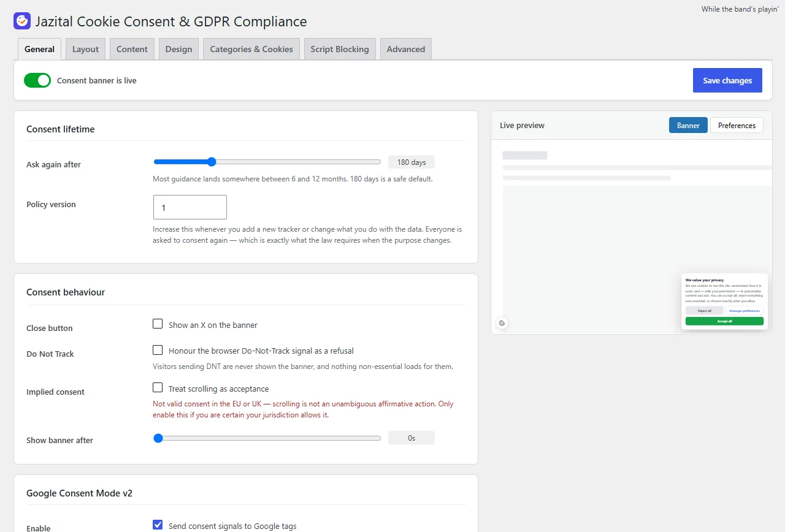The width and height of the screenshot is (785, 532).
Task: Click the 180 days value box
Action: pyautogui.click(x=412, y=162)
